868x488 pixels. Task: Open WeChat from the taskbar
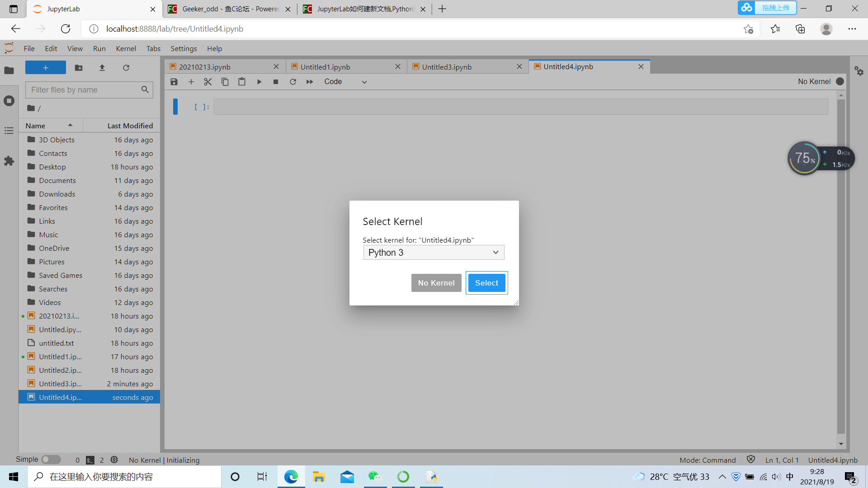[375, 477]
